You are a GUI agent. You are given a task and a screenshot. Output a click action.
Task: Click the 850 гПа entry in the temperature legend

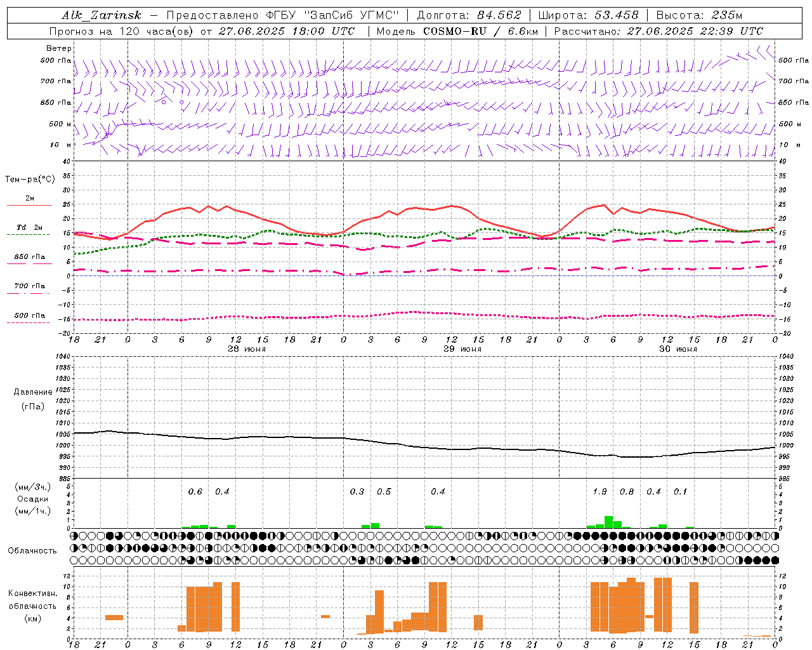click(x=30, y=257)
